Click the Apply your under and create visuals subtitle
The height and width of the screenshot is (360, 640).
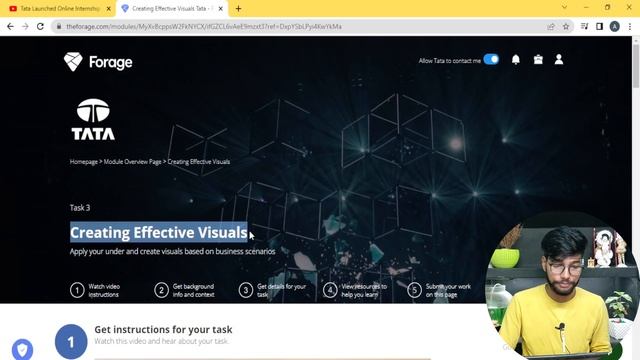[x=172, y=251]
